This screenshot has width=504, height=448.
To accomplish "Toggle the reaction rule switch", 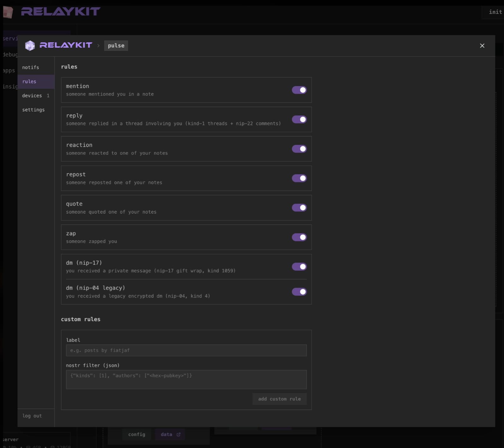I will tap(299, 149).
